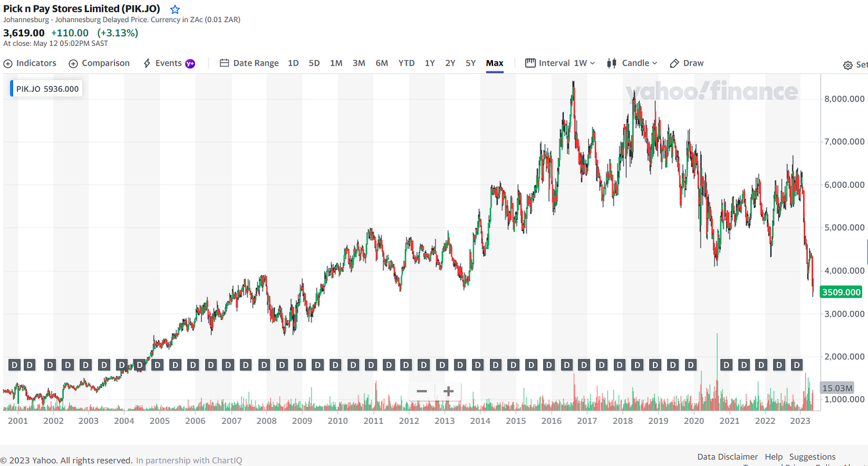The image size is (868, 466).
Task: Select the 1Y range
Action: point(430,63)
